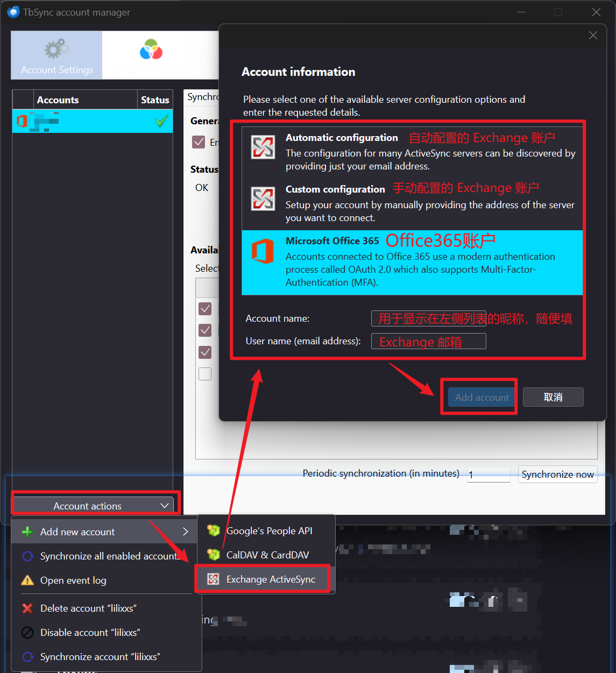Click the Add account button
This screenshot has width=616, height=673.
pyautogui.click(x=482, y=398)
